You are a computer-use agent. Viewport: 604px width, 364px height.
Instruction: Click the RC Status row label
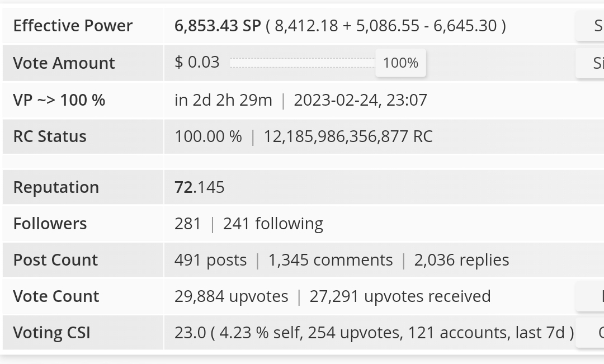(50, 136)
